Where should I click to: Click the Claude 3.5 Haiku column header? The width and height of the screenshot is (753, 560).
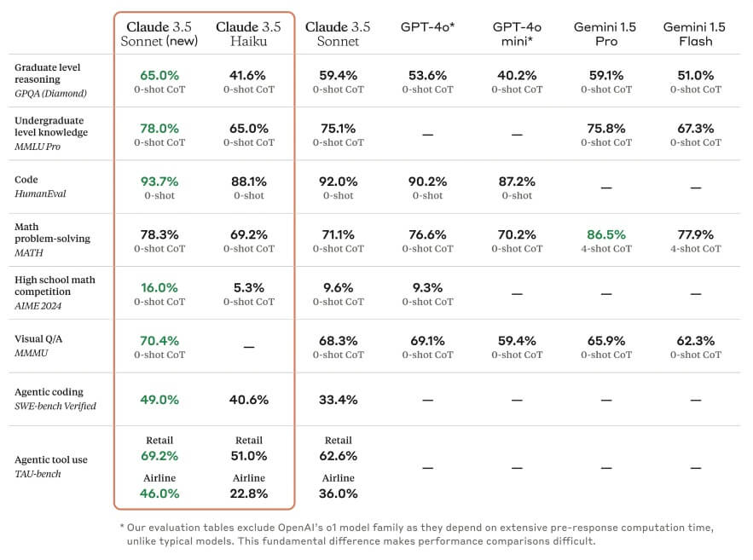click(x=249, y=33)
